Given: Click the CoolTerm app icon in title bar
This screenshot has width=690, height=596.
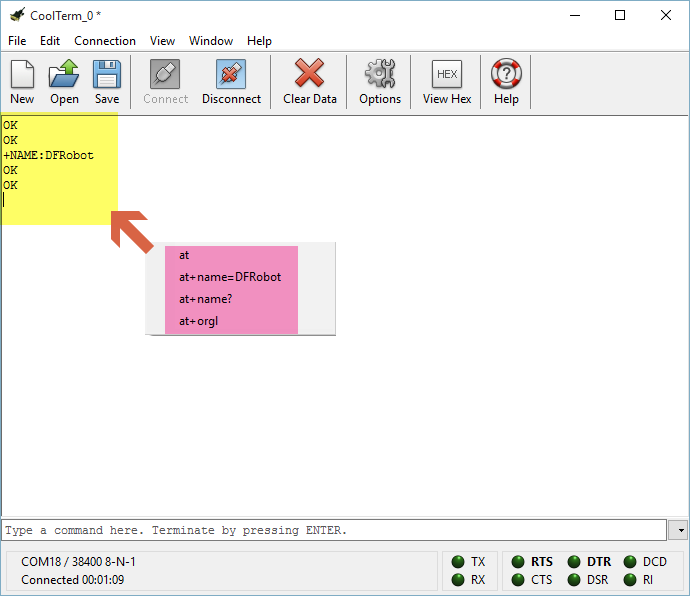Looking at the screenshot, I should pyautogui.click(x=17, y=15).
